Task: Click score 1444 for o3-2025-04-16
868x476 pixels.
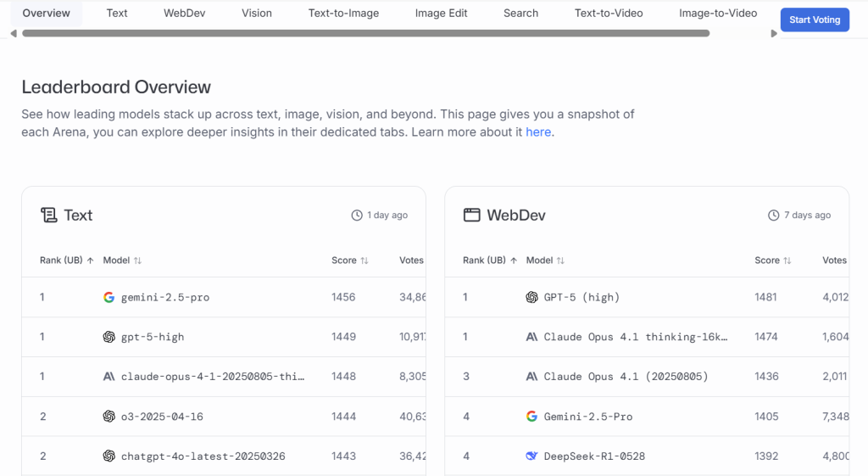Action: point(343,417)
